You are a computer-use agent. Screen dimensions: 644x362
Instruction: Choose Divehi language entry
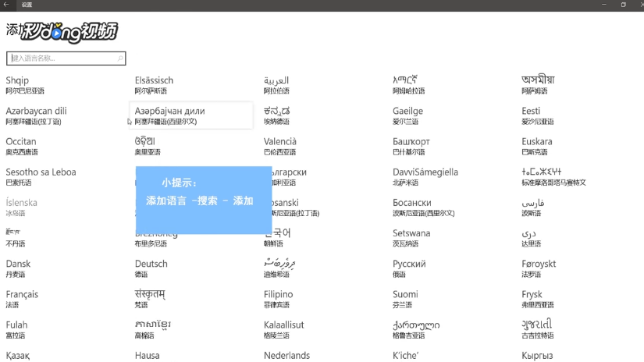point(279,268)
